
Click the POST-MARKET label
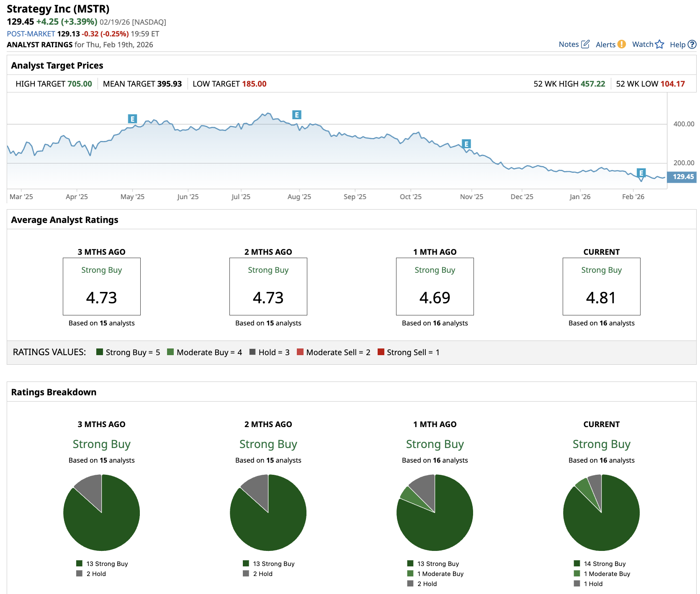pyautogui.click(x=31, y=34)
